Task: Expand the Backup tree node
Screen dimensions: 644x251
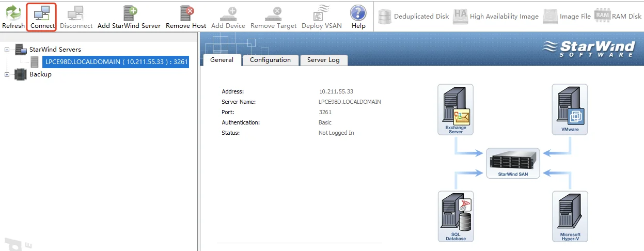Action: (x=7, y=74)
